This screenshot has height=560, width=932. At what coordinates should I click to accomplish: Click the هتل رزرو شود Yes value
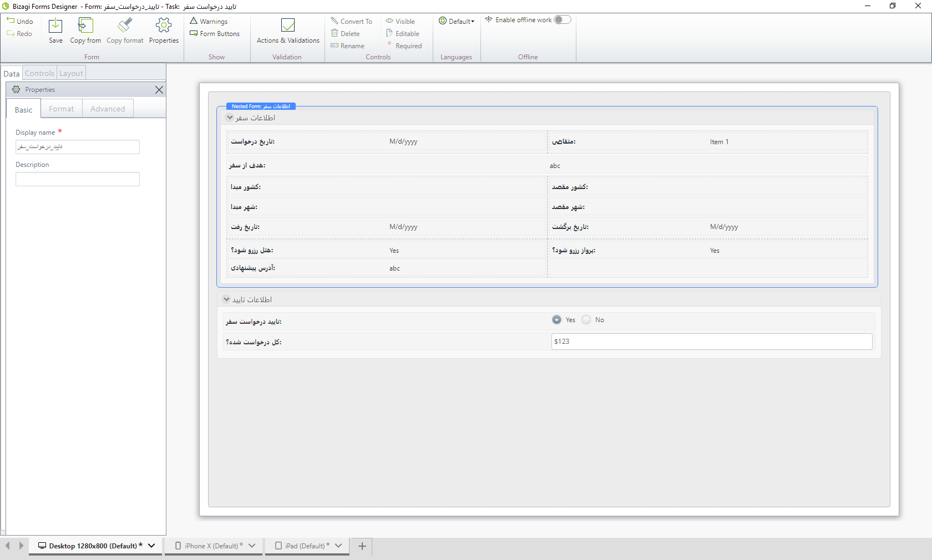pyautogui.click(x=394, y=251)
